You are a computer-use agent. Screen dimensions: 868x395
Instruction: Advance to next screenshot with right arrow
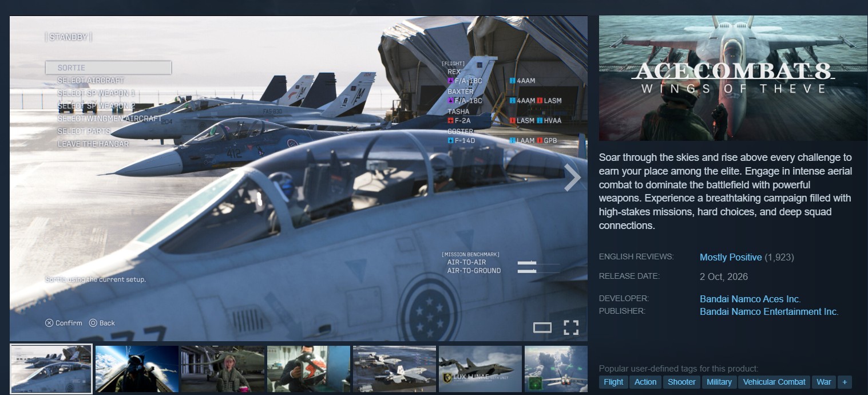572,177
